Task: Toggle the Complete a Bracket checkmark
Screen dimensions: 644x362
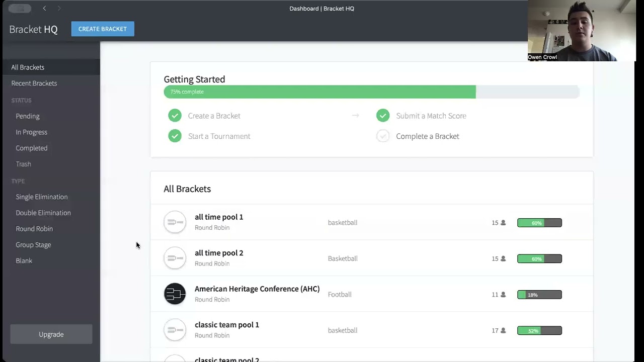Action: (x=383, y=136)
